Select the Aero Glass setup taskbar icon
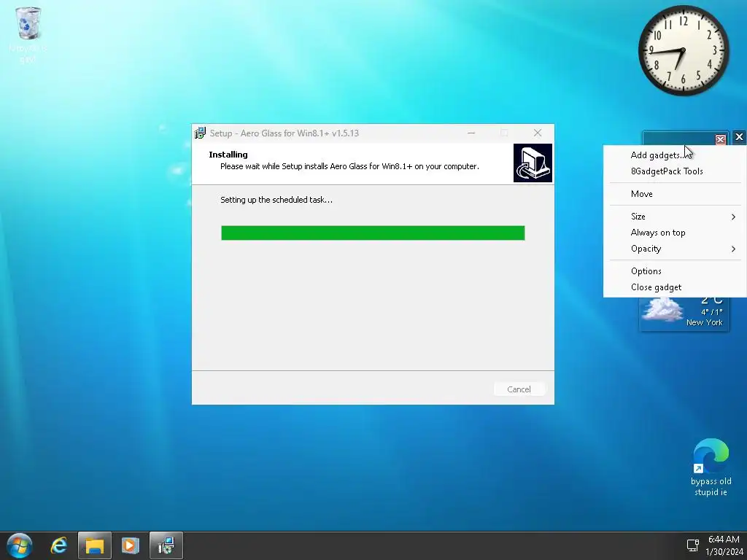 166,545
